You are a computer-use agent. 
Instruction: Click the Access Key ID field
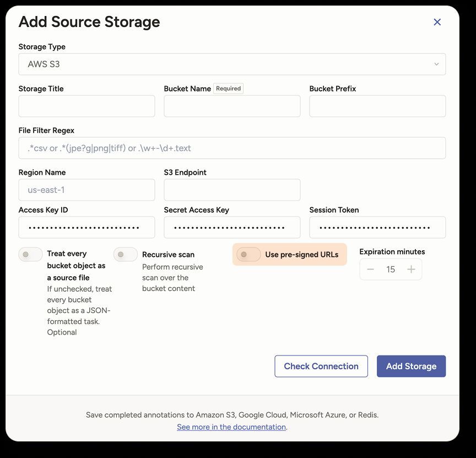86,228
